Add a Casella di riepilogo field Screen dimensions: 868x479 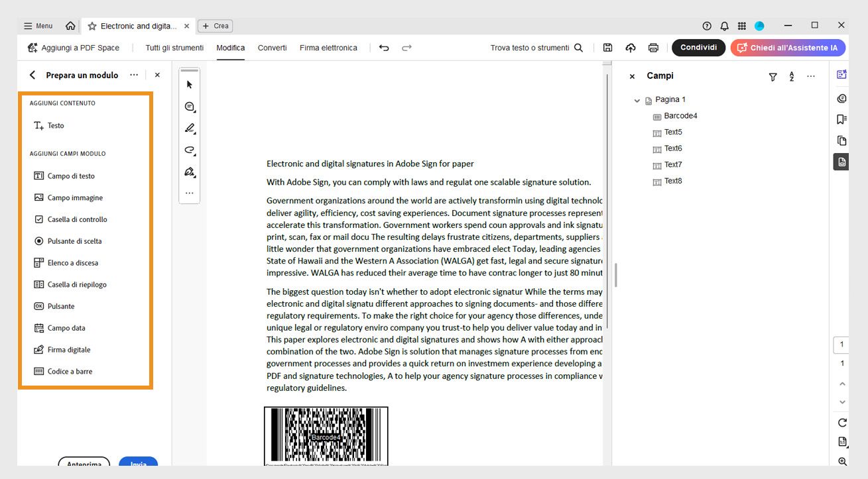(70, 285)
